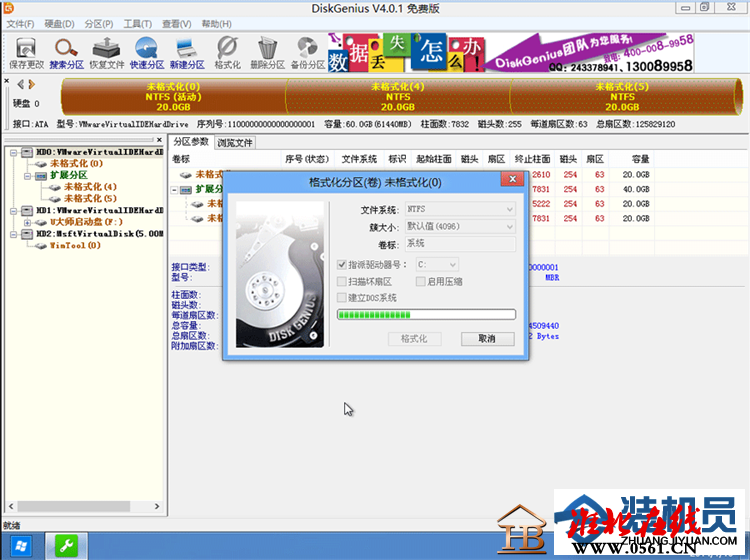This screenshot has height=560, width=750.
Task: Open the 硬盘(D) menu
Action: (x=59, y=24)
